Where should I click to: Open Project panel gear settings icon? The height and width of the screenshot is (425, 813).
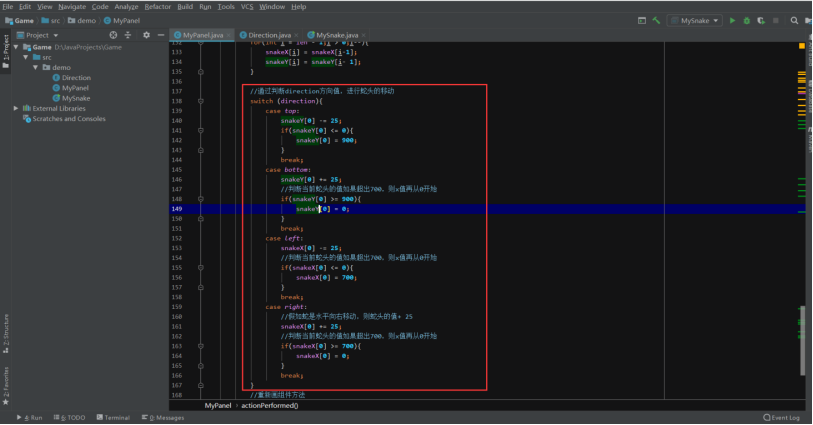coord(146,35)
